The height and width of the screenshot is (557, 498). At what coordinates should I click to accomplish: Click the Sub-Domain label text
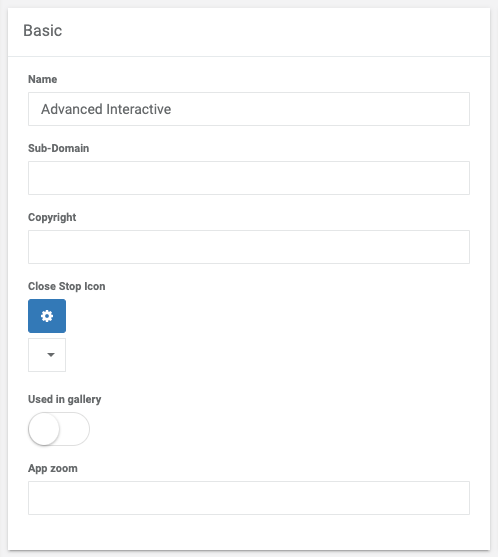(59, 148)
